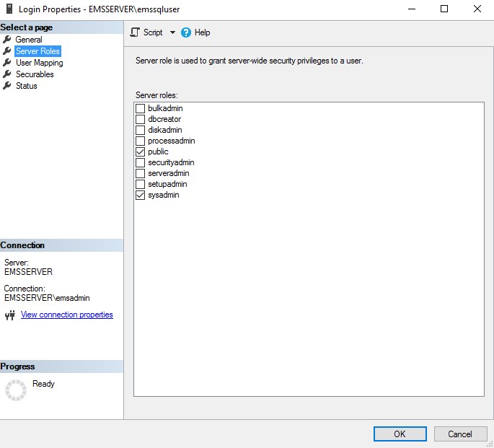Click the EMSSERVER\emsadmin connection text
Screen dimensions: 494x448
click(47, 298)
